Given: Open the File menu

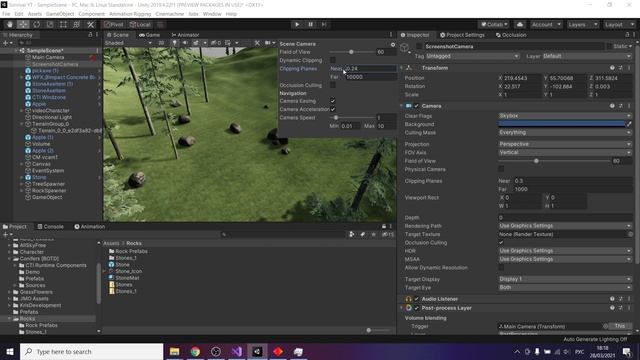Looking at the screenshot, I should [x=6, y=14].
